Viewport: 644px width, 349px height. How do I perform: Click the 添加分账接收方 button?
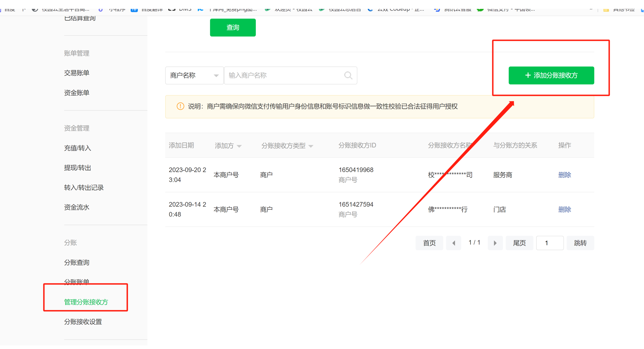point(551,75)
